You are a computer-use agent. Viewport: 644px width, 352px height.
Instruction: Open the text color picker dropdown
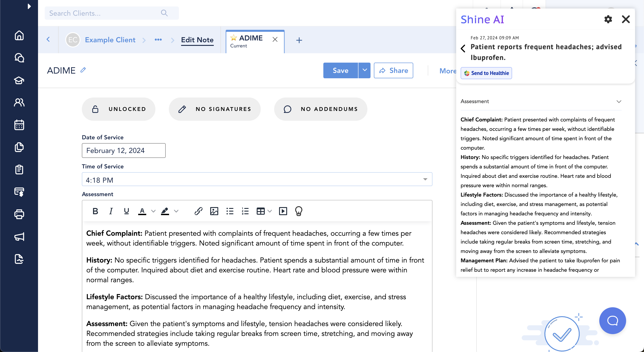click(x=153, y=211)
